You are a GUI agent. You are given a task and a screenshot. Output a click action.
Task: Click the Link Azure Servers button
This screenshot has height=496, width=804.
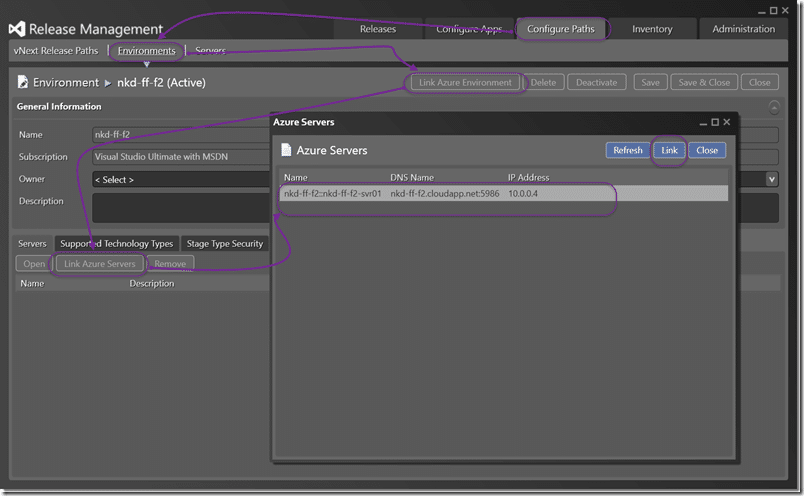[x=99, y=264]
